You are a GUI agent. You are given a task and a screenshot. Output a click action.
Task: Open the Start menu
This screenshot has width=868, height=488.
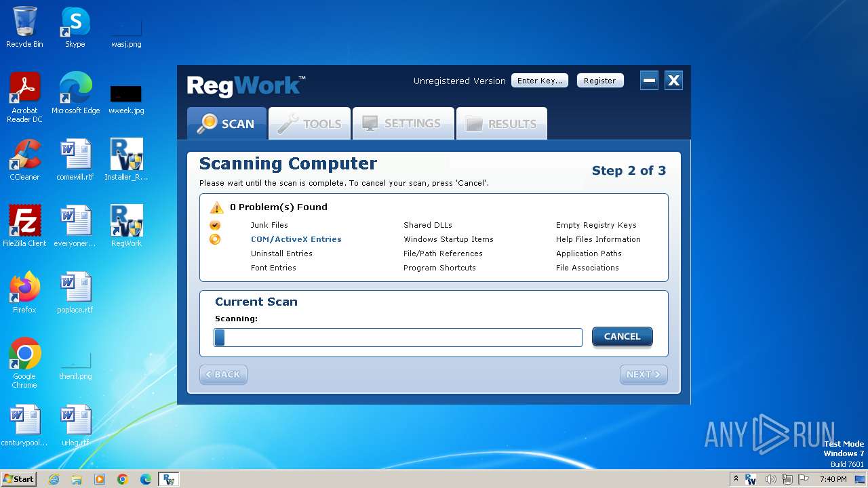tap(18, 479)
